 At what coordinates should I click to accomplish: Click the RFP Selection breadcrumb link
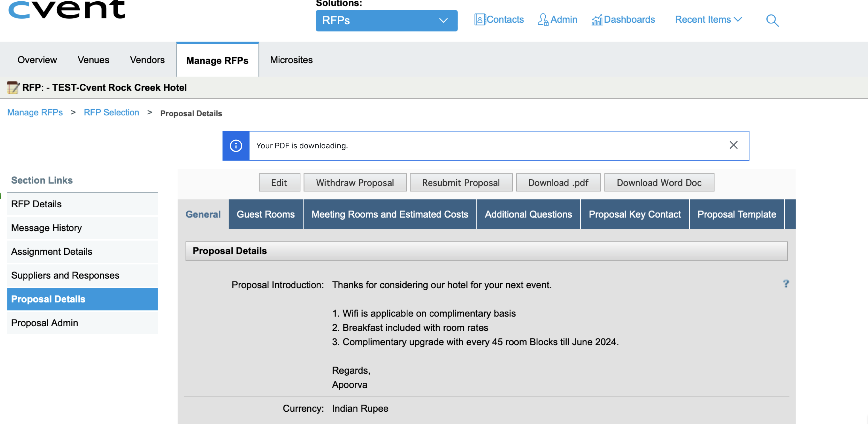[111, 112]
